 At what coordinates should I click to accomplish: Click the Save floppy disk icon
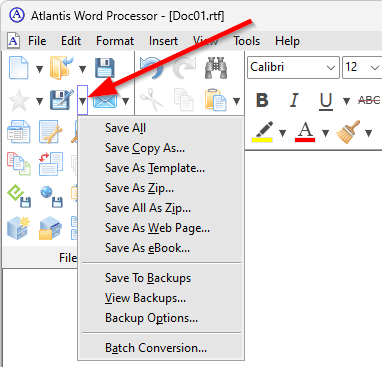click(x=105, y=68)
